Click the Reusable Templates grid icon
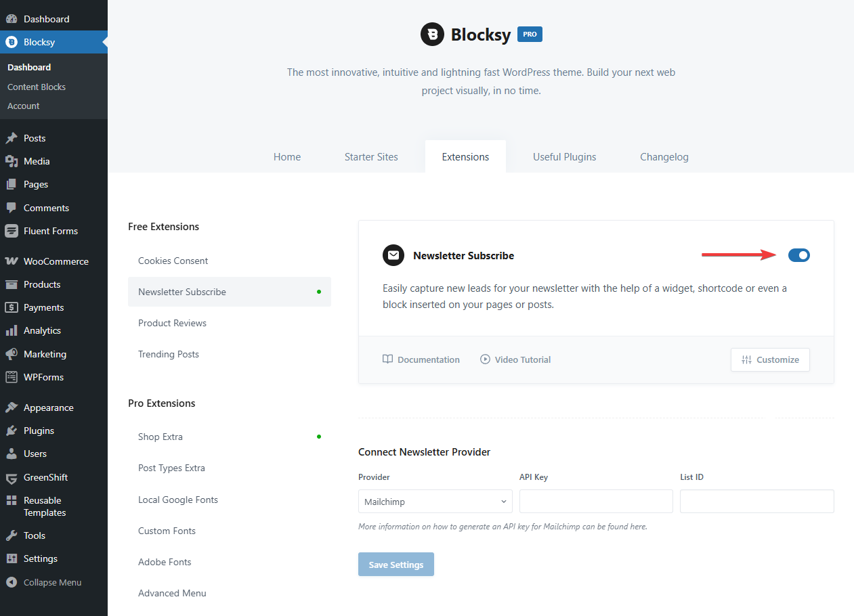 (12, 501)
